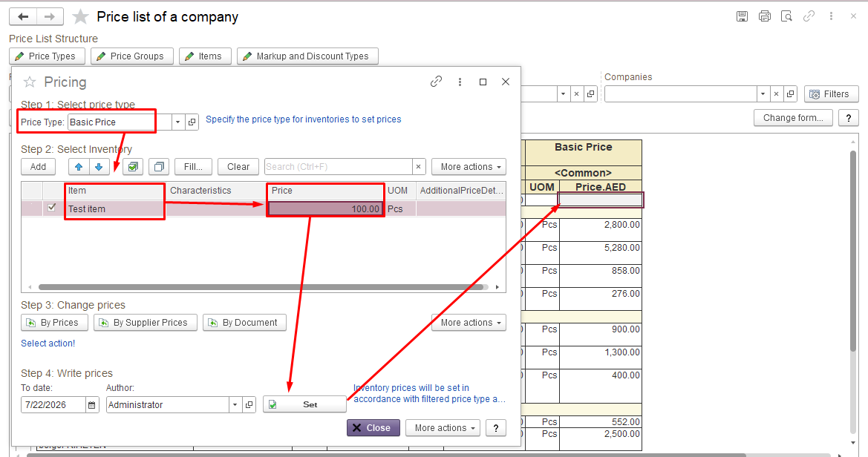Click the Companies input field
868x457 pixels.
680,94
